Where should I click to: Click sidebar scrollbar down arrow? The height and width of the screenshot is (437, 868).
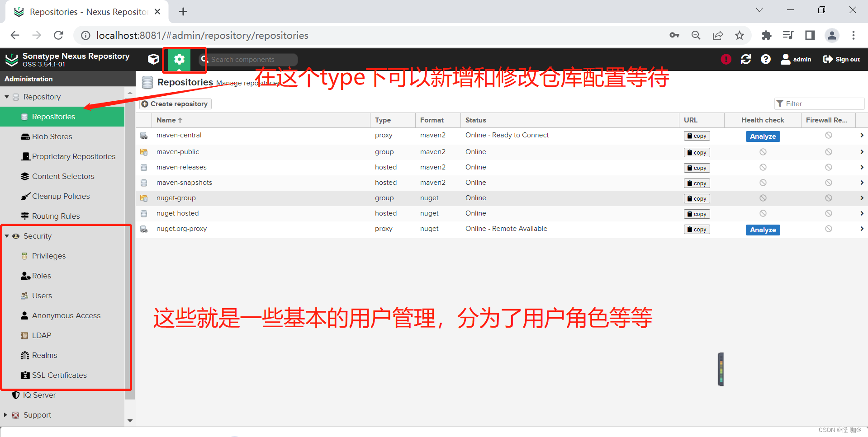pyautogui.click(x=130, y=421)
